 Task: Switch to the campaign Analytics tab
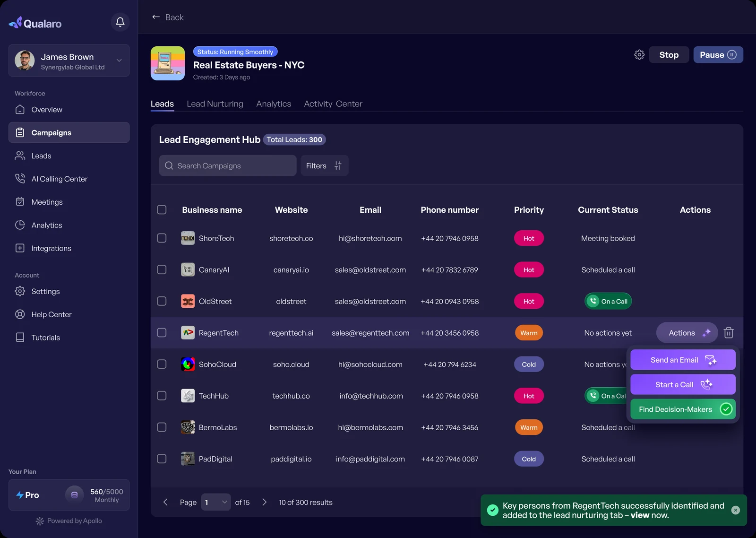point(274,104)
